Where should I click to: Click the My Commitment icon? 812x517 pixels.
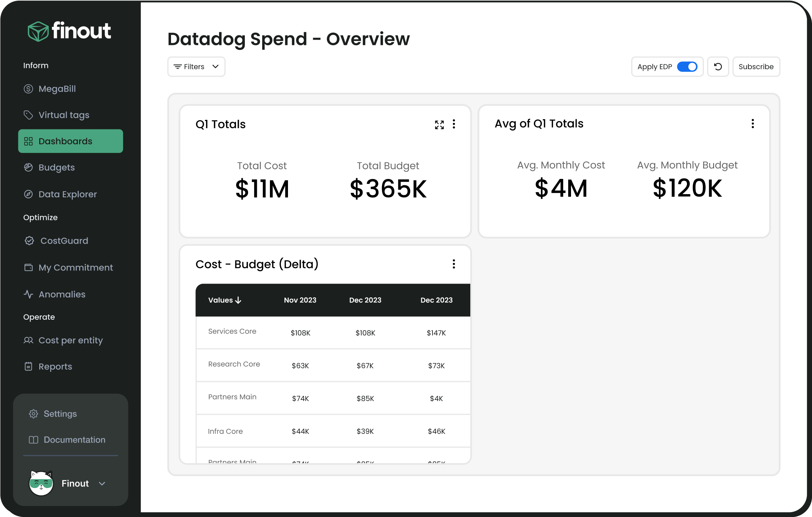[x=28, y=267]
